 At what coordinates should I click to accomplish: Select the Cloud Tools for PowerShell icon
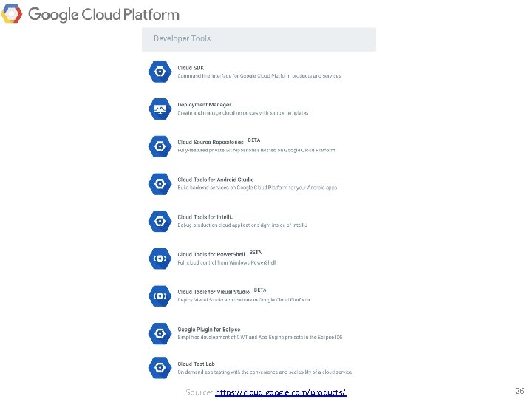[x=160, y=259]
